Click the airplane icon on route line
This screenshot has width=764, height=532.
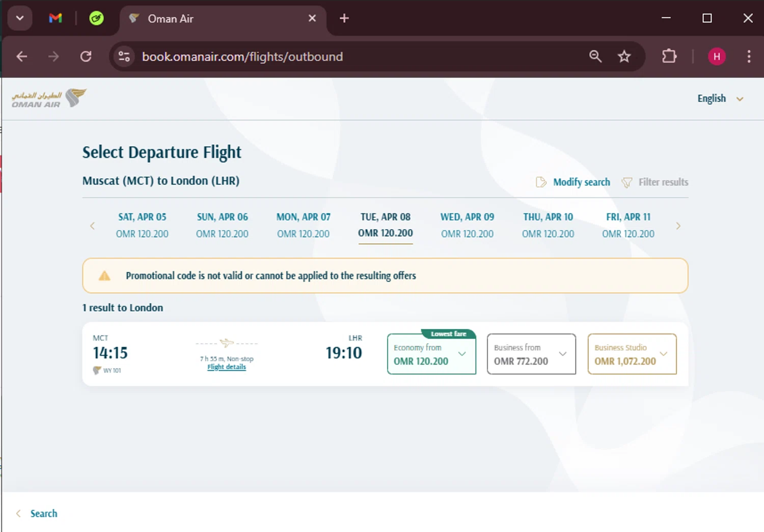[x=227, y=343]
